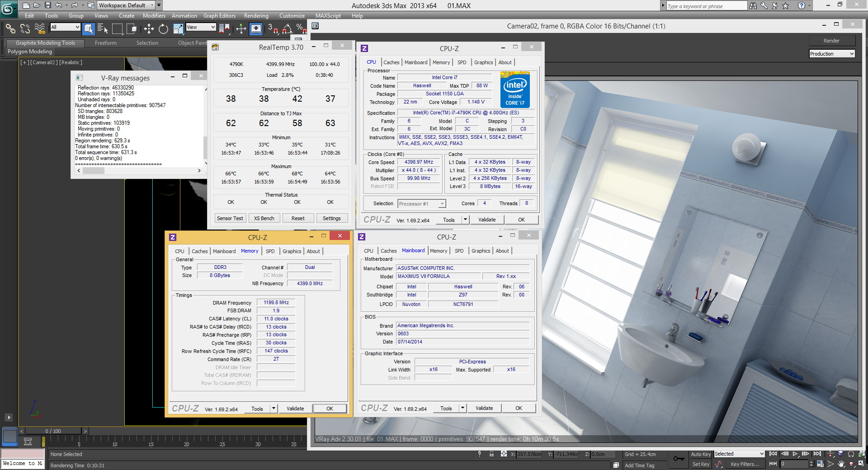Viewport: 868px width, 470px height.
Task: Toggle the Angle Snap icon
Action: pos(287,29)
